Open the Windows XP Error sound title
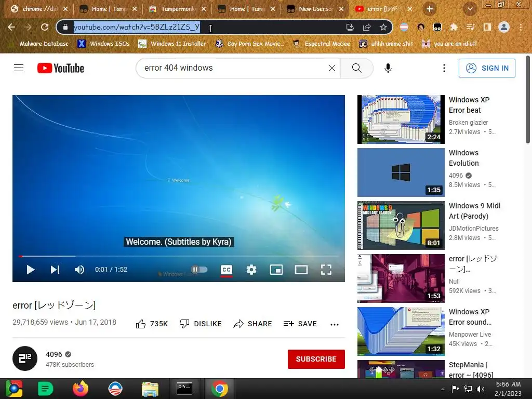 pyautogui.click(x=470, y=317)
